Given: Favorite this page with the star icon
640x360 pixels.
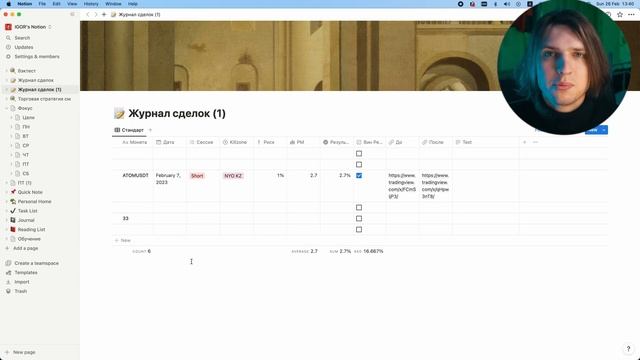Looking at the screenshot, I should coord(620,14).
